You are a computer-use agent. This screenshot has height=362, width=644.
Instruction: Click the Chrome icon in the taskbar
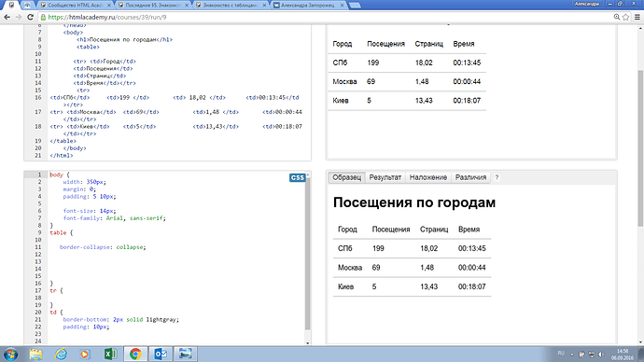(x=135, y=354)
